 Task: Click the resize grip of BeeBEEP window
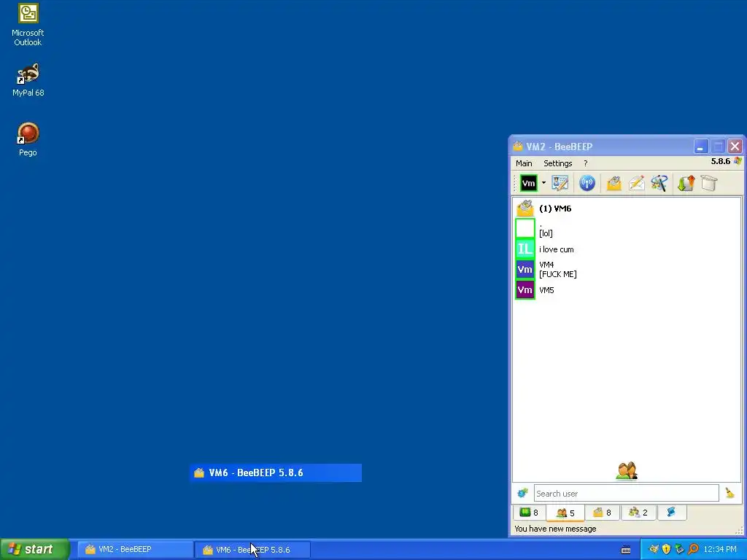tap(739, 530)
